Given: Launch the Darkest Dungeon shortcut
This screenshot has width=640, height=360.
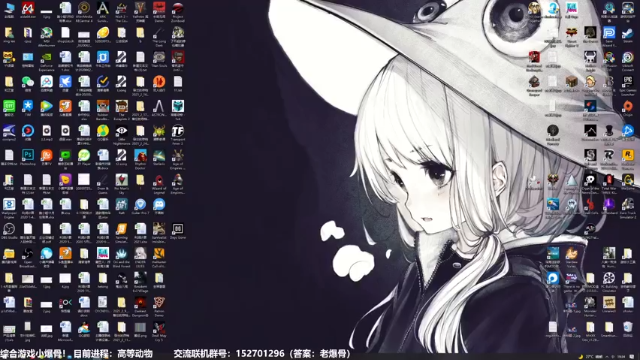Looking at the screenshot, I should coord(140,306).
